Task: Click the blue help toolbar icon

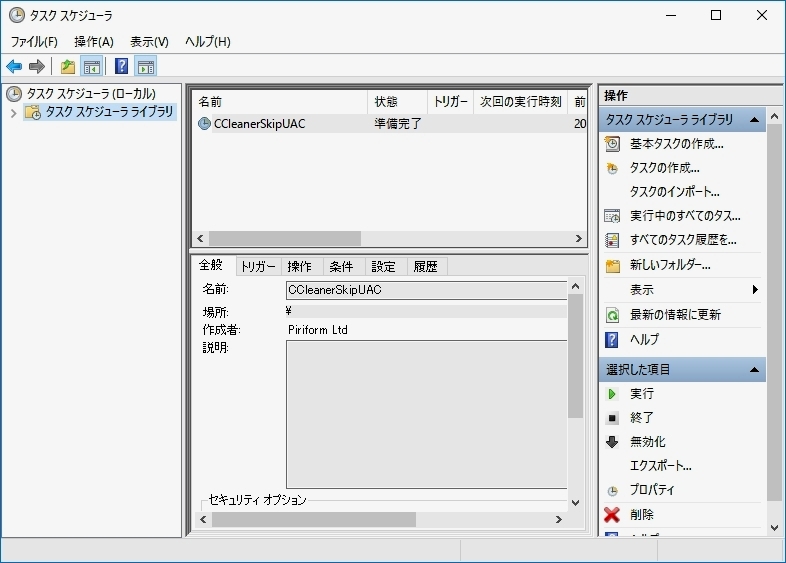Action: pyautogui.click(x=121, y=67)
